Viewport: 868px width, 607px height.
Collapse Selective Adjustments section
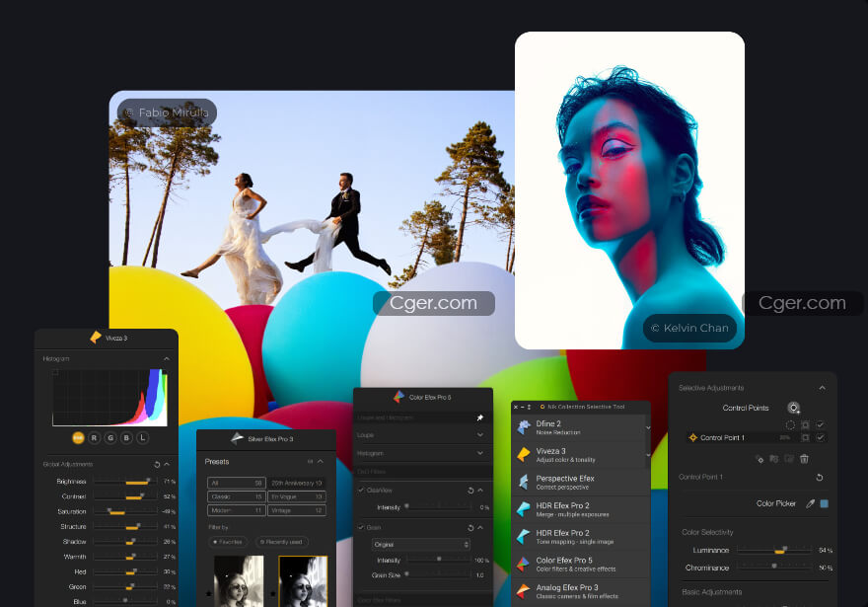point(822,388)
